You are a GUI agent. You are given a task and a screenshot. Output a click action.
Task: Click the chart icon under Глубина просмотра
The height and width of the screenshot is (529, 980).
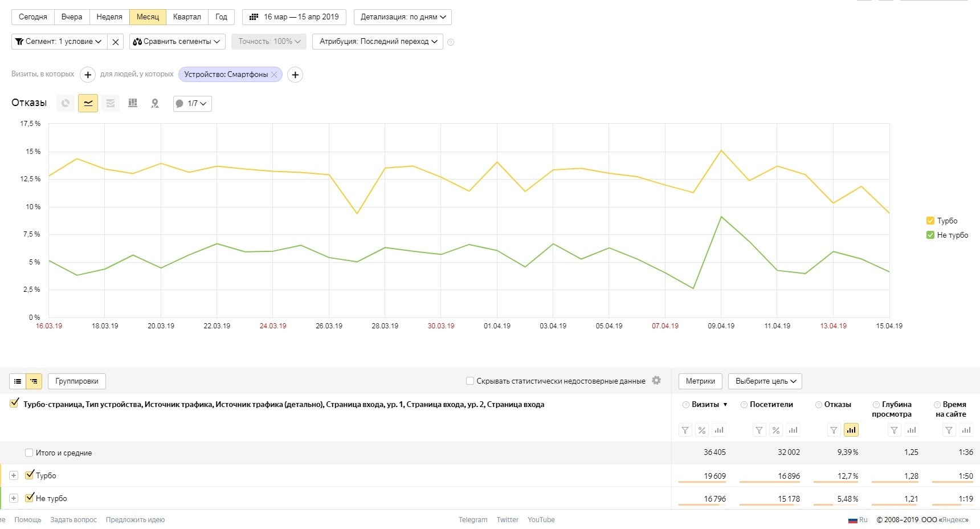click(912, 430)
